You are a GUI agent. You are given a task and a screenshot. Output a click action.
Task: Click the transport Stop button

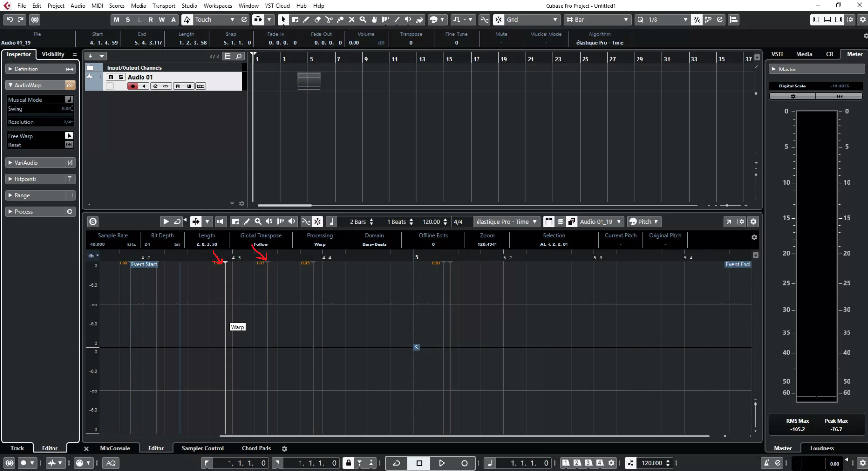point(419,463)
